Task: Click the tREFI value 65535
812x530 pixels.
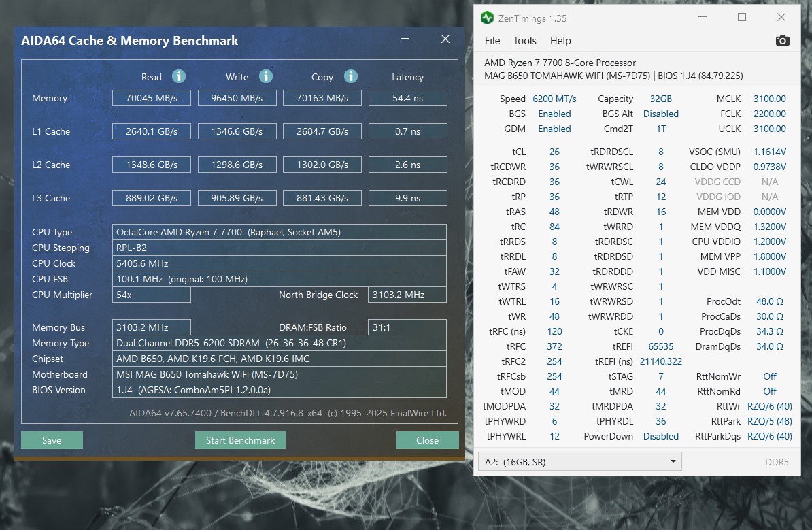Action: (x=661, y=346)
